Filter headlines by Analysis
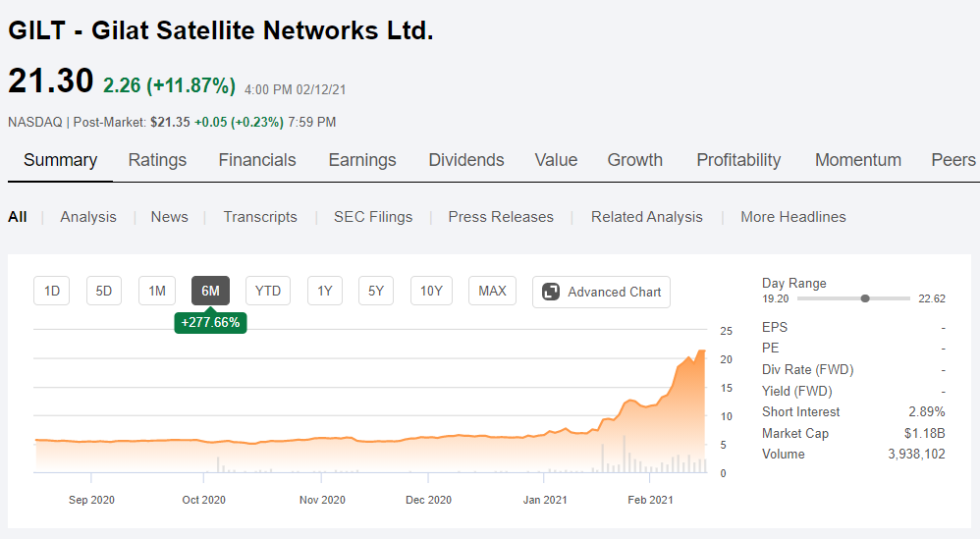The image size is (980, 539). [x=88, y=217]
